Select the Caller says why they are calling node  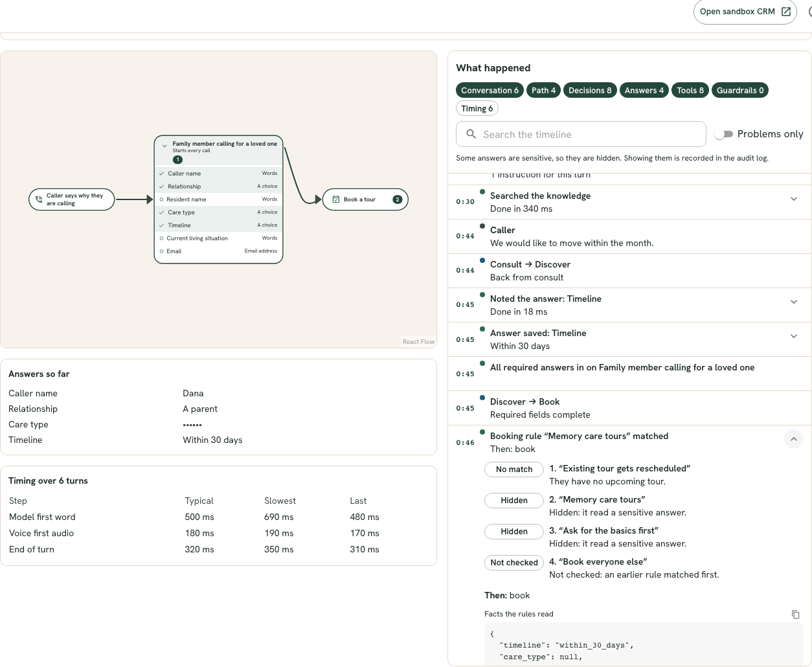pos(72,199)
